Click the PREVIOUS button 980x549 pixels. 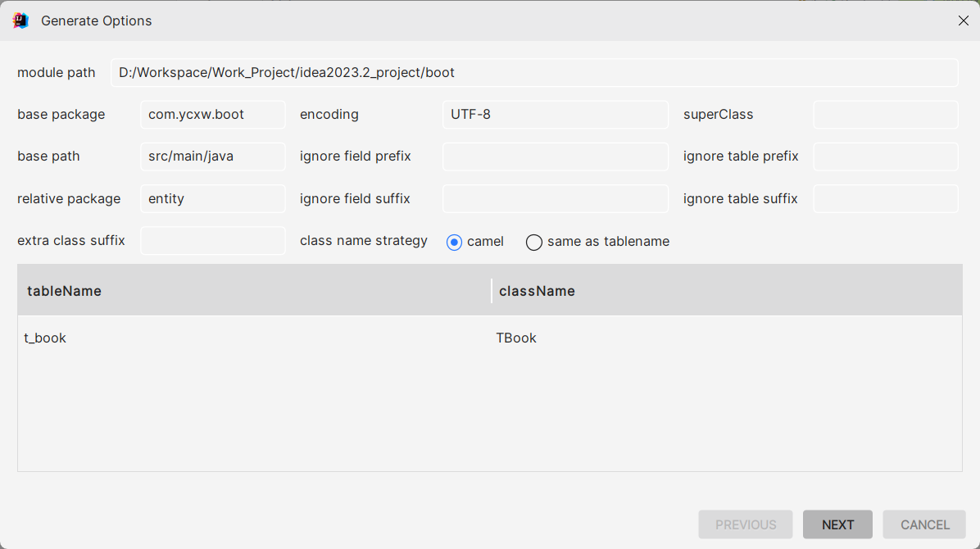point(746,524)
